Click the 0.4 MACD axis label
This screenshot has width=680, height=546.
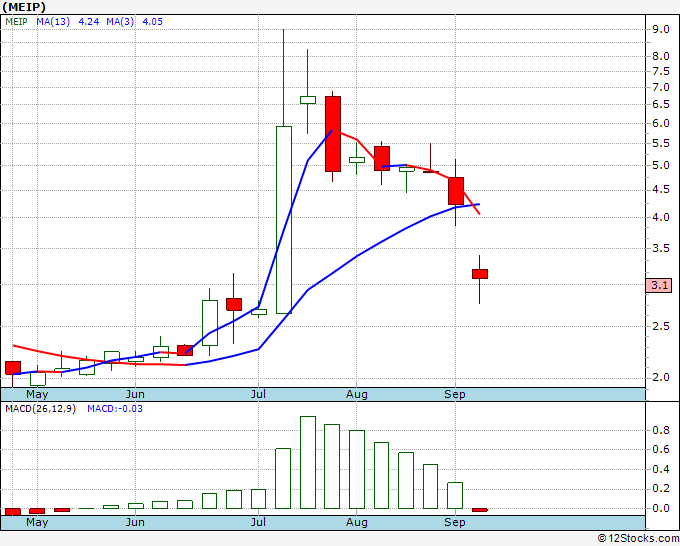661,469
